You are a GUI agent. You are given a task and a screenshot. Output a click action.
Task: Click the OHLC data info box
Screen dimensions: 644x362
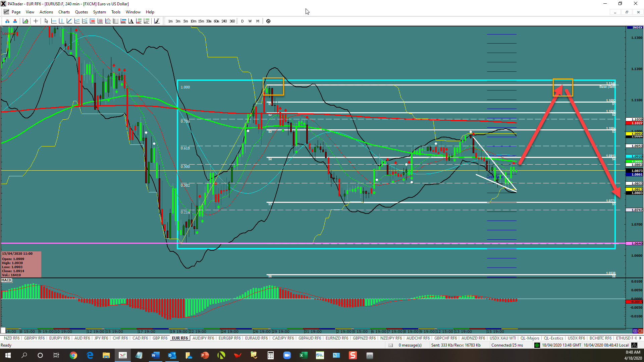(x=21, y=264)
